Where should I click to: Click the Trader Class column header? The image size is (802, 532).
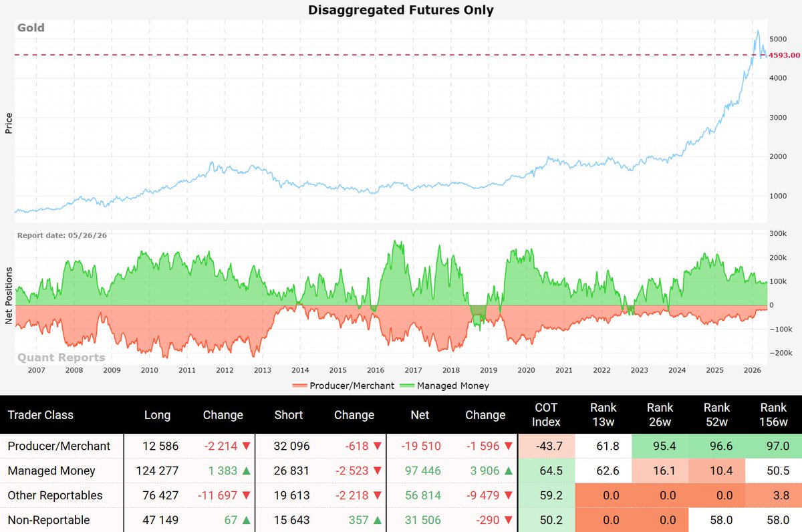pos(40,415)
